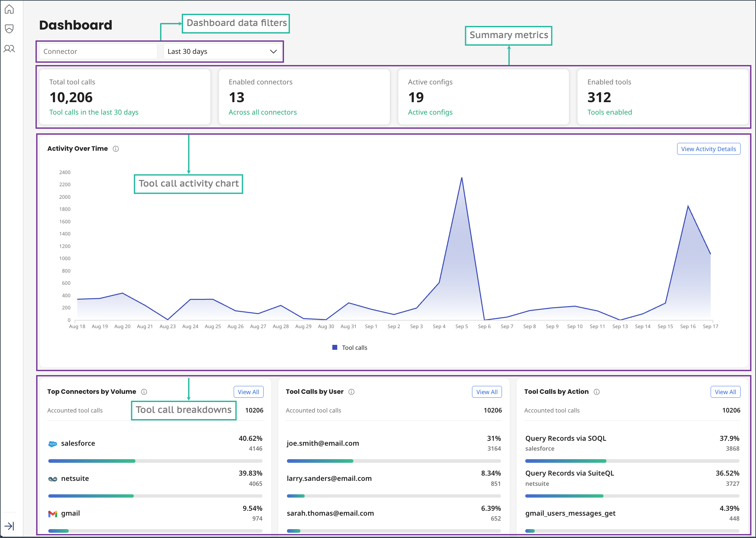Click the 37.9% SOQL percentage
Viewport: 756px width, 538px height.
(729, 438)
